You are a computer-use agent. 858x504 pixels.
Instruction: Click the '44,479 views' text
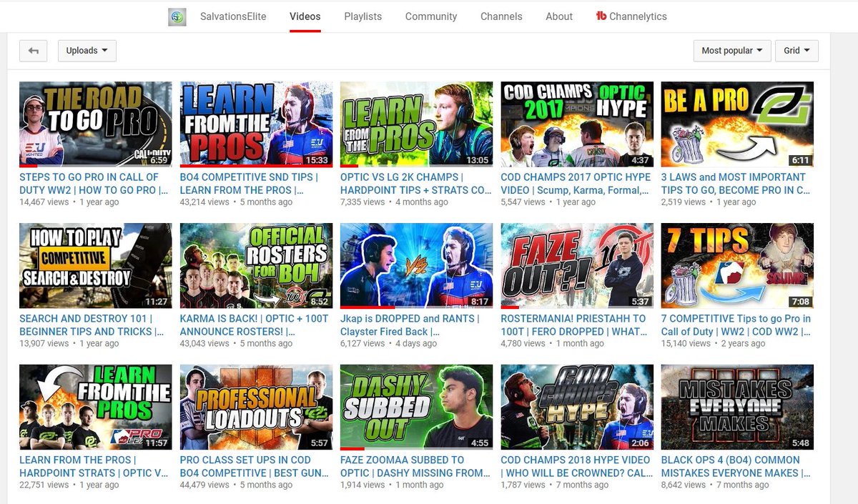[x=204, y=485]
